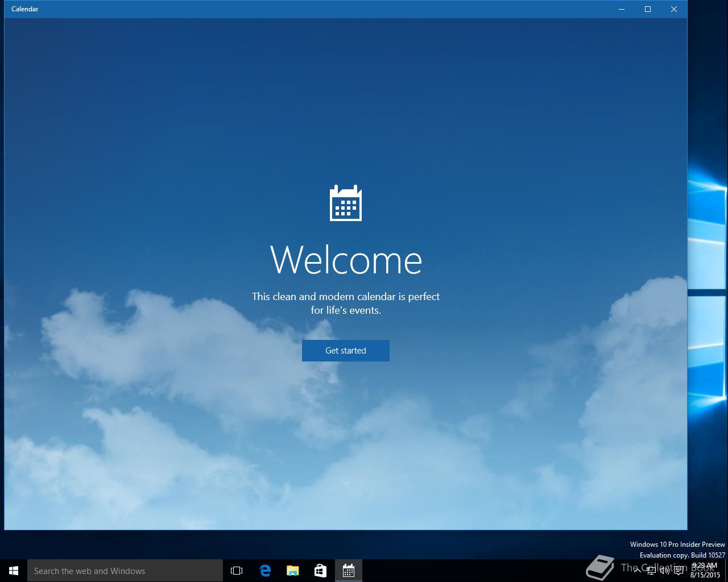Open the network status tray icon
This screenshot has width=728, height=582.
(x=651, y=571)
